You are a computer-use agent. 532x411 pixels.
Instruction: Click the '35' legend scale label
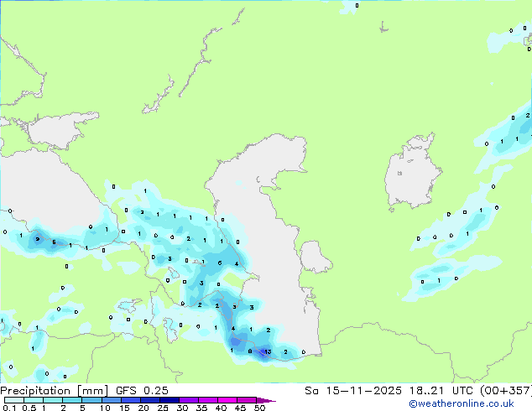(x=202, y=408)
